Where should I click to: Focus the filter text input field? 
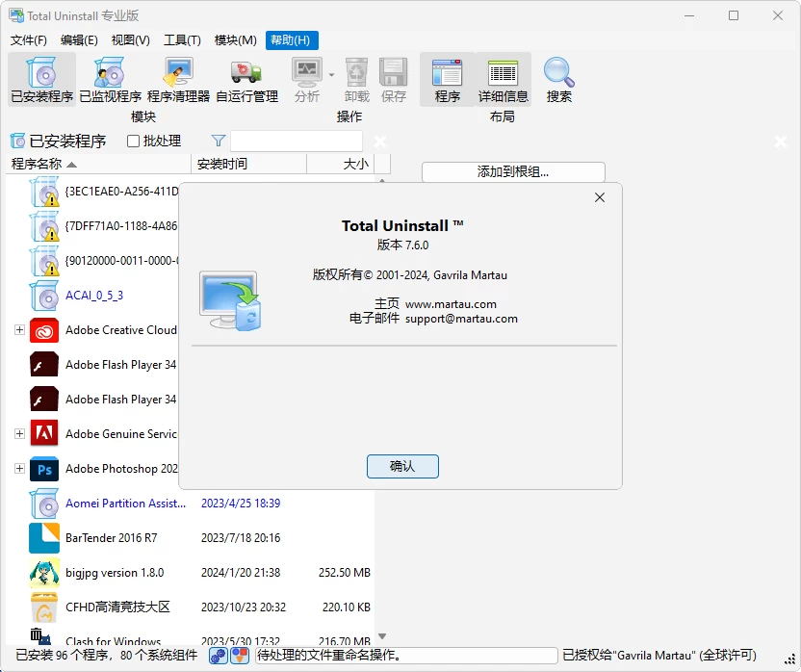tap(297, 142)
